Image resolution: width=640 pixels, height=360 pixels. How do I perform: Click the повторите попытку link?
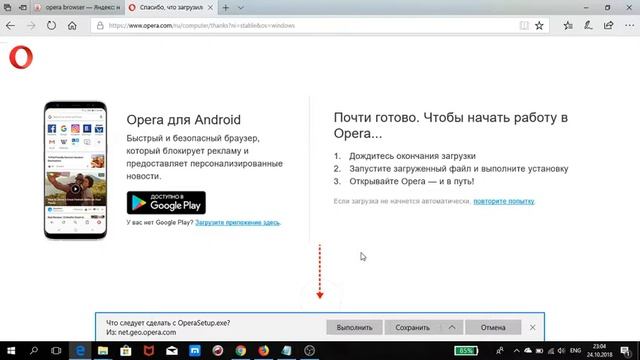click(504, 201)
